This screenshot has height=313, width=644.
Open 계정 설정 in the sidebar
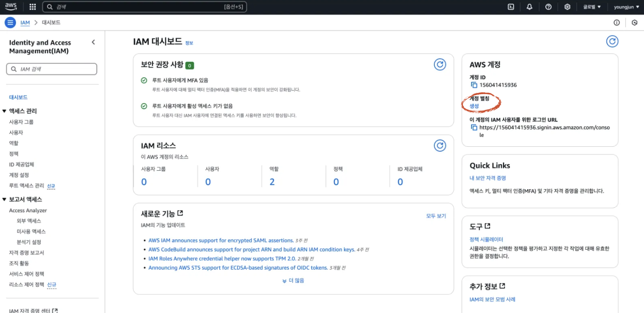point(19,175)
